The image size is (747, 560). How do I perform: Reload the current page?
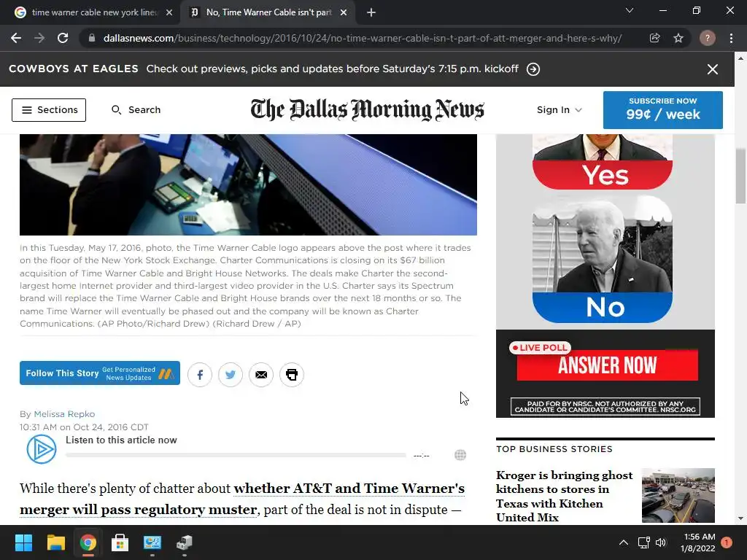pyautogui.click(x=63, y=38)
